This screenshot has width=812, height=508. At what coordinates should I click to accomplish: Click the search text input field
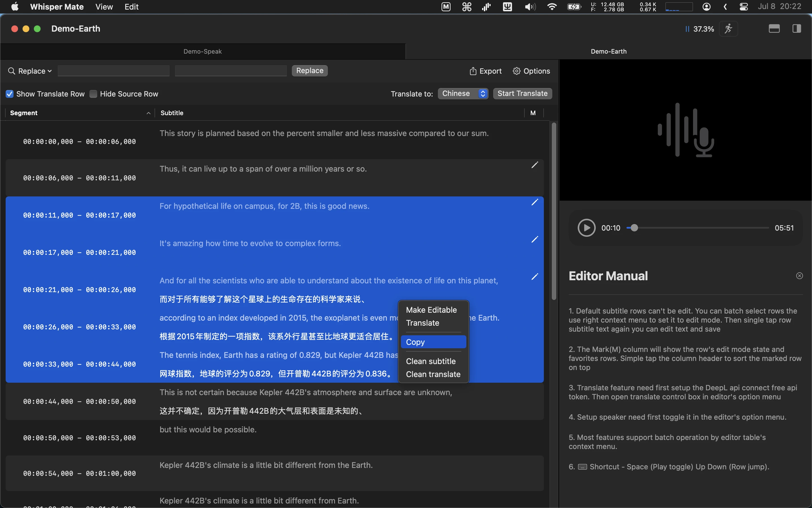tap(113, 71)
